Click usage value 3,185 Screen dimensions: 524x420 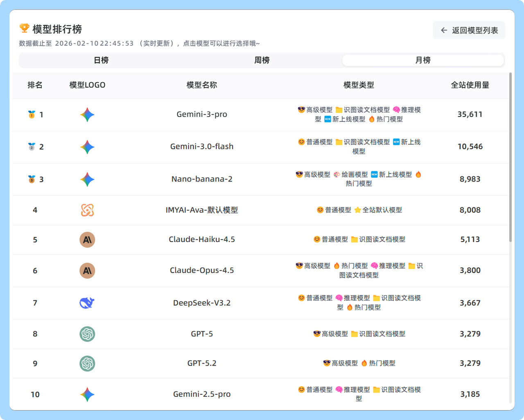[470, 394]
